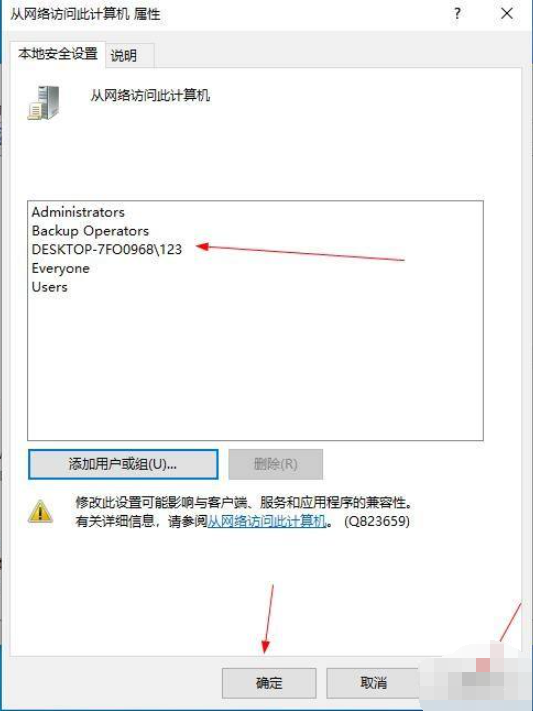
Task: Select the Users group entry
Action: point(49,287)
